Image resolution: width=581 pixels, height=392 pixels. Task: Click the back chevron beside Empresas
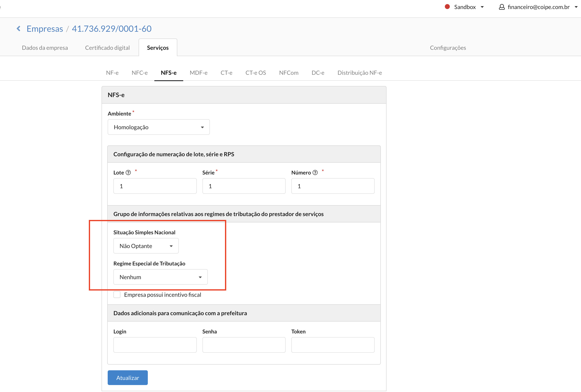(x=18, y=28)
